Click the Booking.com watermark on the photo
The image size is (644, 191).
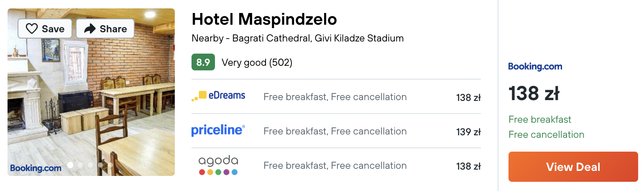tap(36, 168)
